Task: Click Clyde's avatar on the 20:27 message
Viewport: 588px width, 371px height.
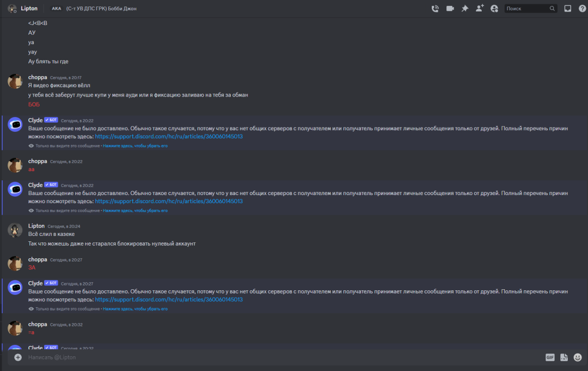Action: (15, 288)
